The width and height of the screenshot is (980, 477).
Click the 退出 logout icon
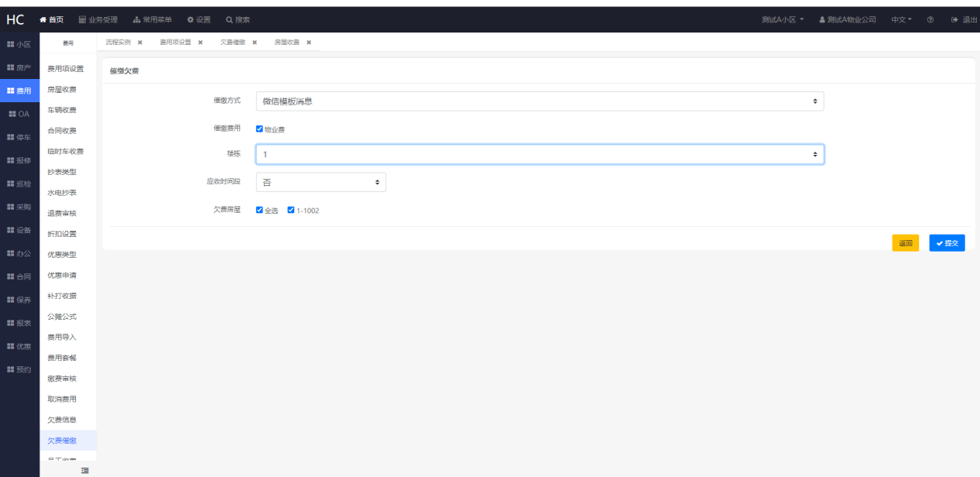tap(954, 19)
